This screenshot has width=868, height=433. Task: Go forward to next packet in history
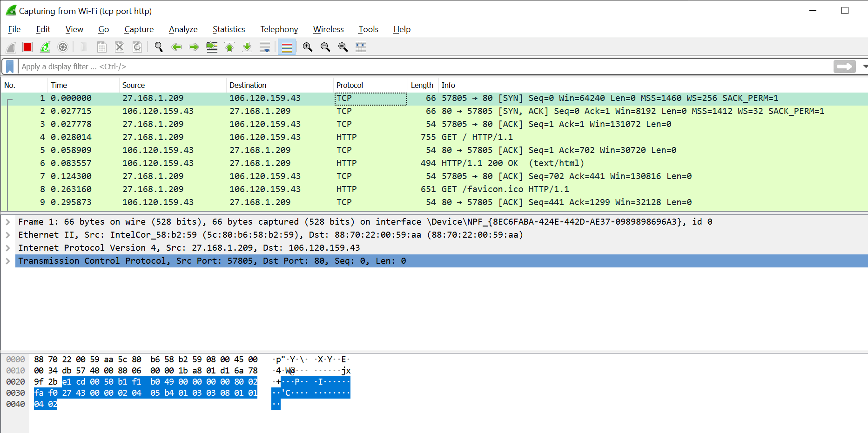click(194, 47)
